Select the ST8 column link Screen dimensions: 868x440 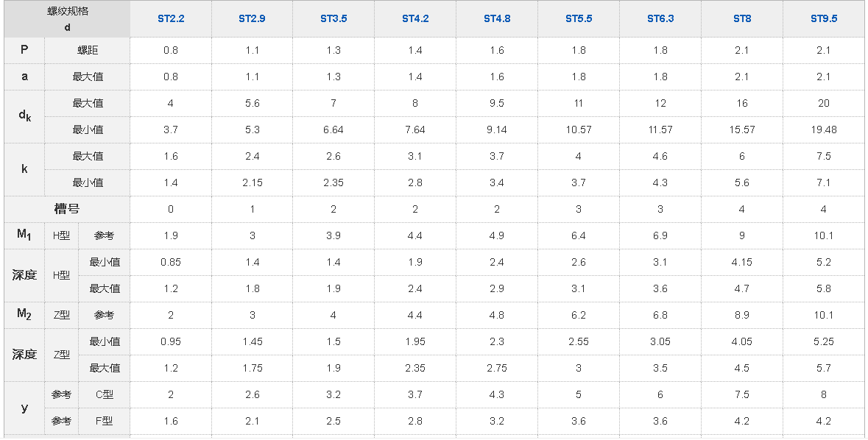[x=742, y=18]
